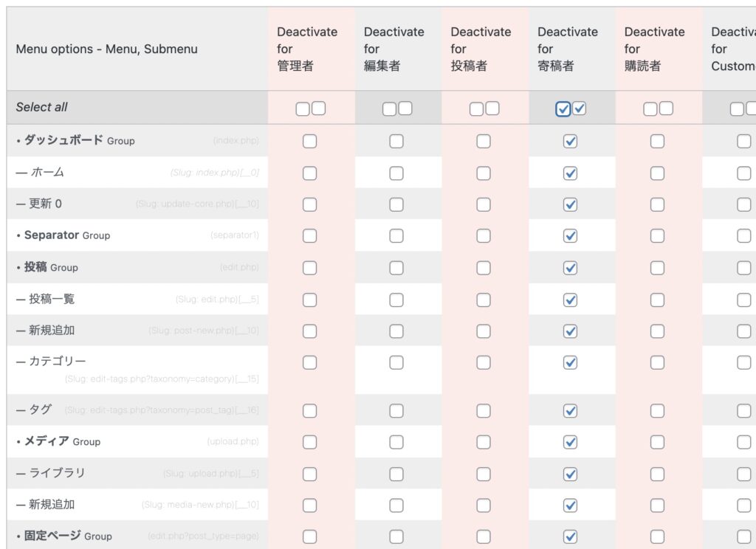
Task: Select ライブラリ checkbox for 購読者
Action: 657,474
